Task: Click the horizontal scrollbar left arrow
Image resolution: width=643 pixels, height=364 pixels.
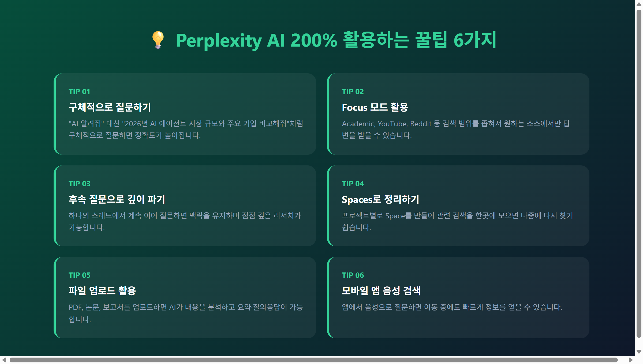Action: coord(4,360)
